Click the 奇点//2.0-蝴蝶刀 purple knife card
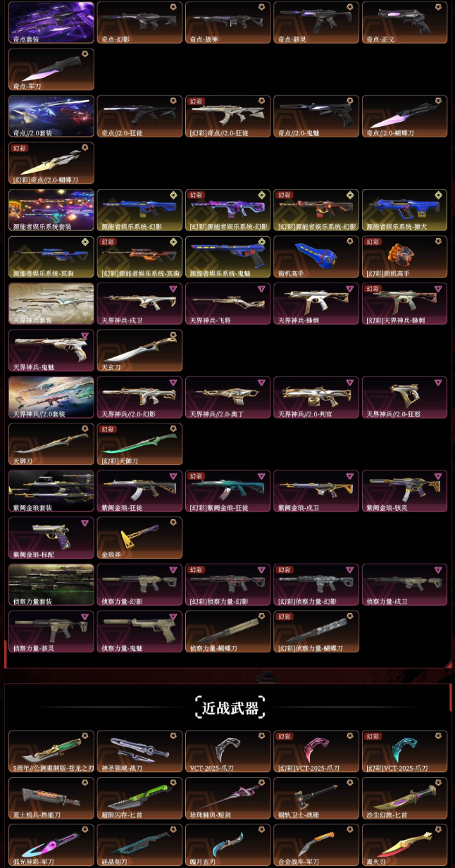The width and height of the screenshot is (455, 868). click(x=404, y=116)
